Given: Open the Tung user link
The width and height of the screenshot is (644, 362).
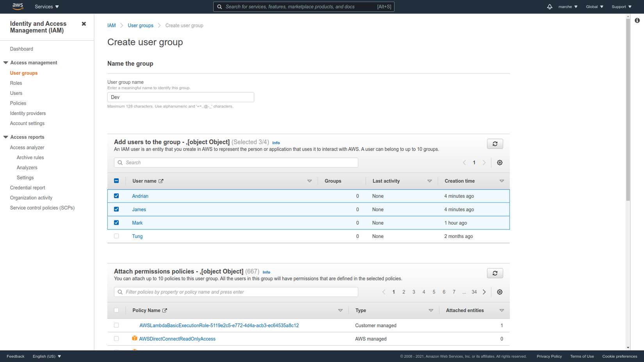Looking at the screenshot, I should [137, 236].
